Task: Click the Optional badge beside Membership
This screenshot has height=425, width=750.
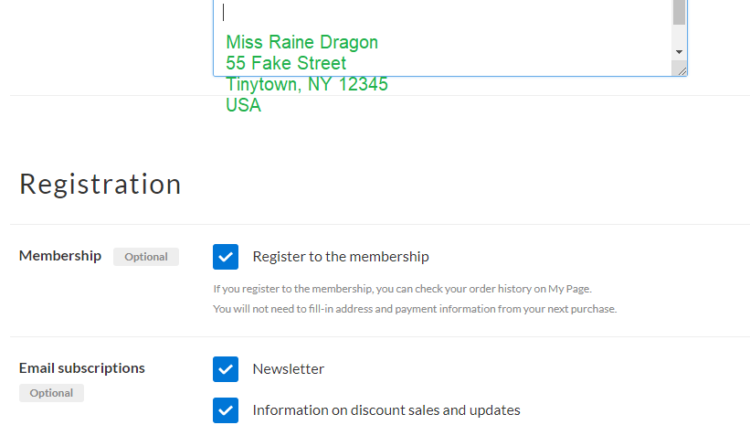Action: pos(146,257)
